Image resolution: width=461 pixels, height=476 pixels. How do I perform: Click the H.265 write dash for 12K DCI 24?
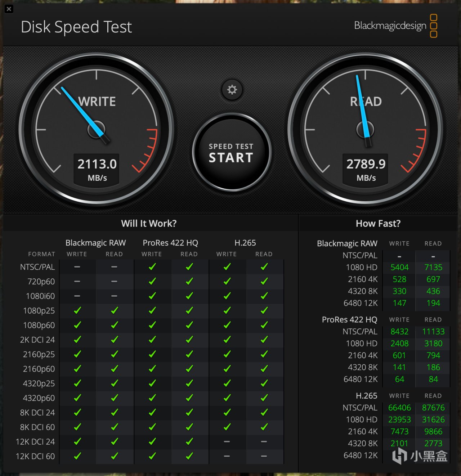coord(227,441)
